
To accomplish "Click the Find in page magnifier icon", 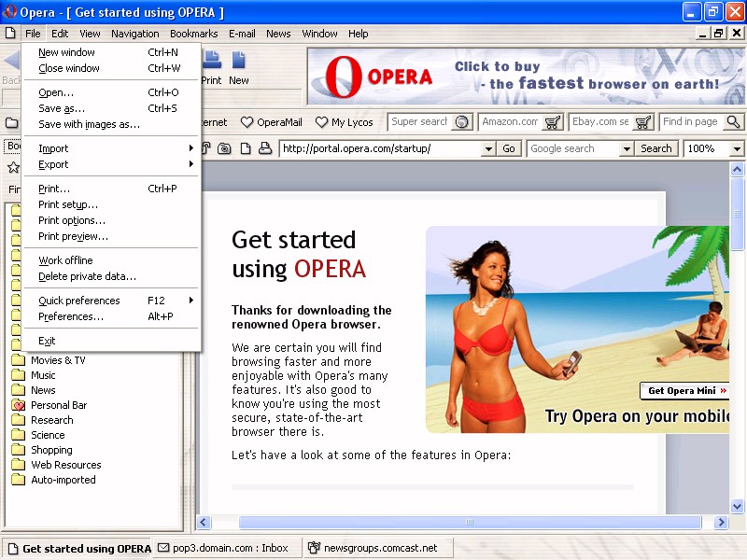I will tap(733, 122).
